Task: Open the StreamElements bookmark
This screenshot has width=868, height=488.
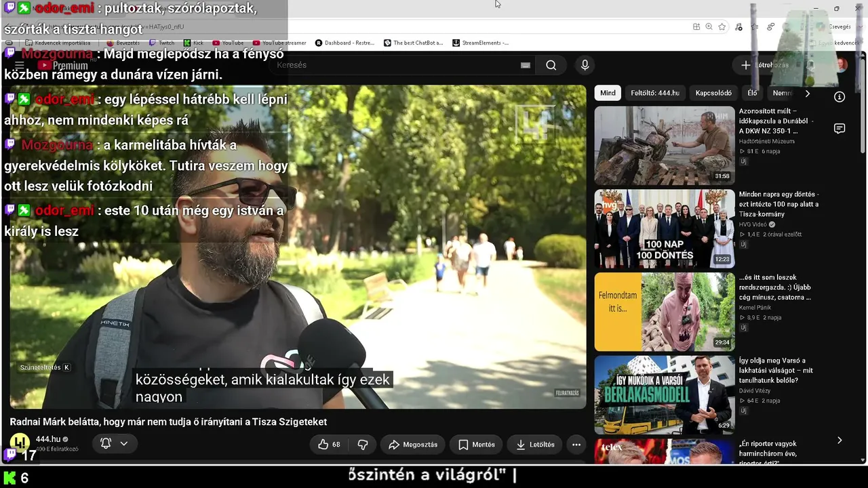Action: (480, 43)
